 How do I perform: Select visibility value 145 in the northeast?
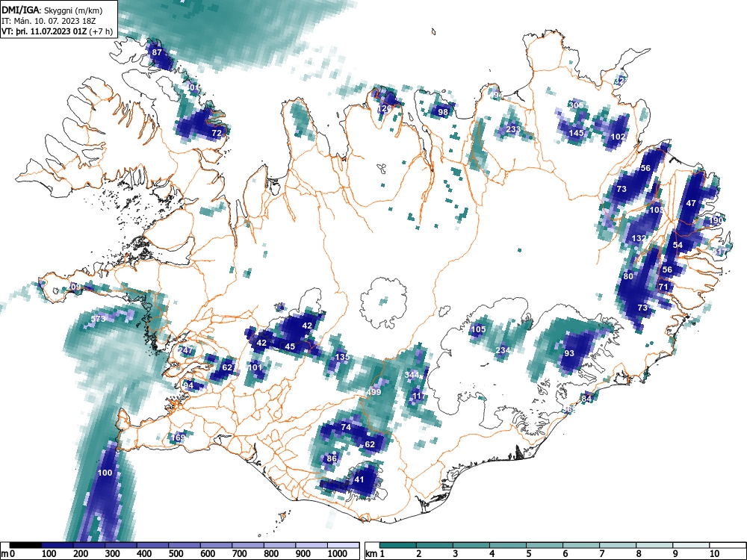click(x=577, y=133)
